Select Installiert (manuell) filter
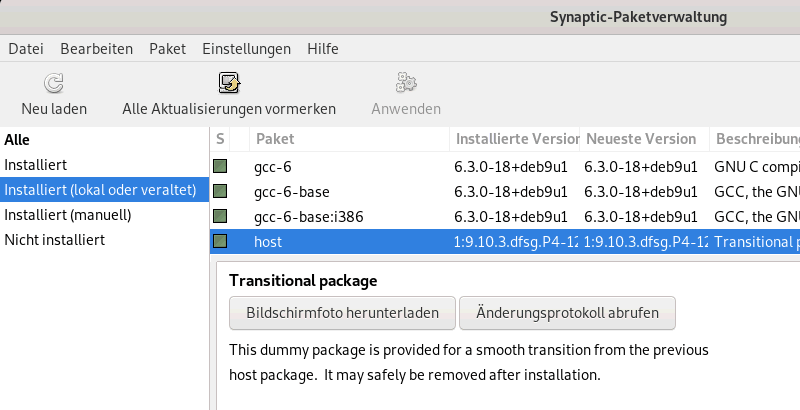The width and height of the screenshot is (800, 410). tap(68, 215)
